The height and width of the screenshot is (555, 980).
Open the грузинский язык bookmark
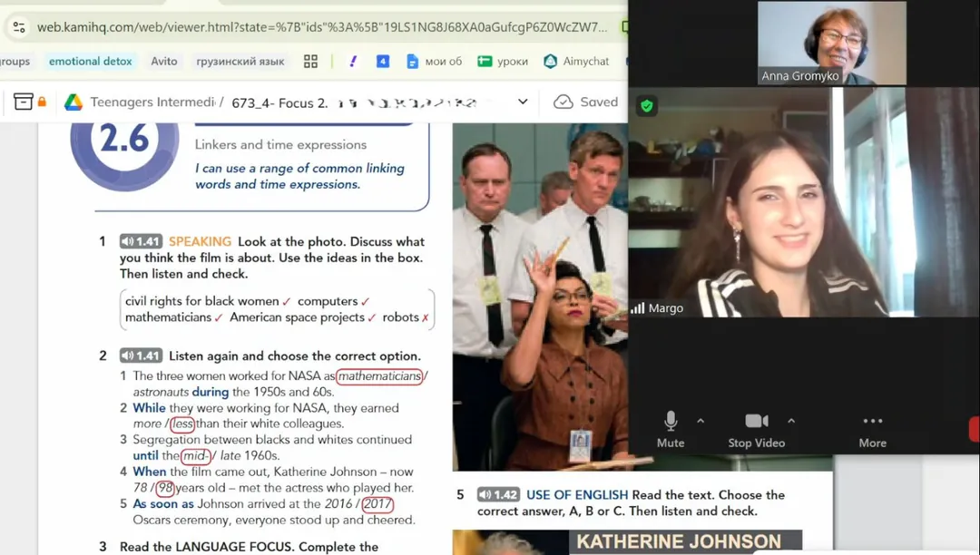click(x=240, y=61)
